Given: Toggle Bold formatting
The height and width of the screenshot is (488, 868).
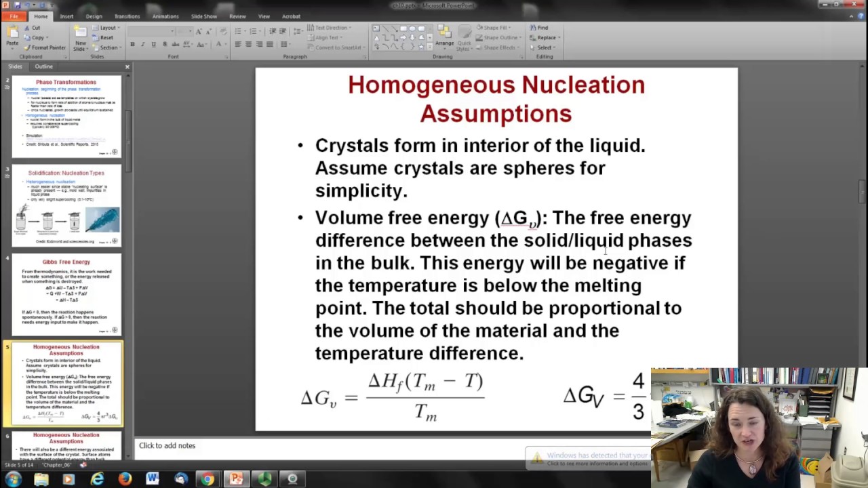Looking at the screenshot, I should coord(132,44).
